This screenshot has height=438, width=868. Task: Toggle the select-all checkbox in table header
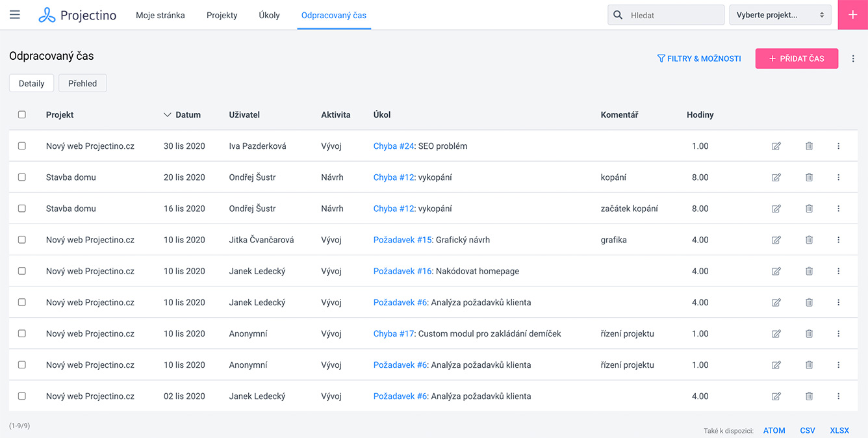[22, 114]
